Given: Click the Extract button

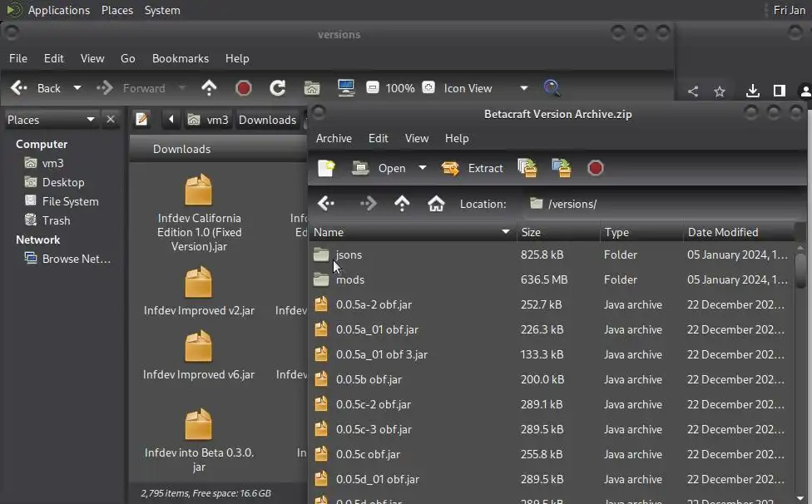Looking at the screenshot, I should click(473, 168).
